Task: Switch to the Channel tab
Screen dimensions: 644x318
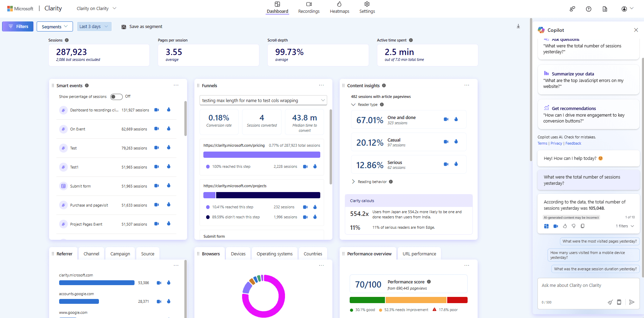Action: tap(91, 254)
